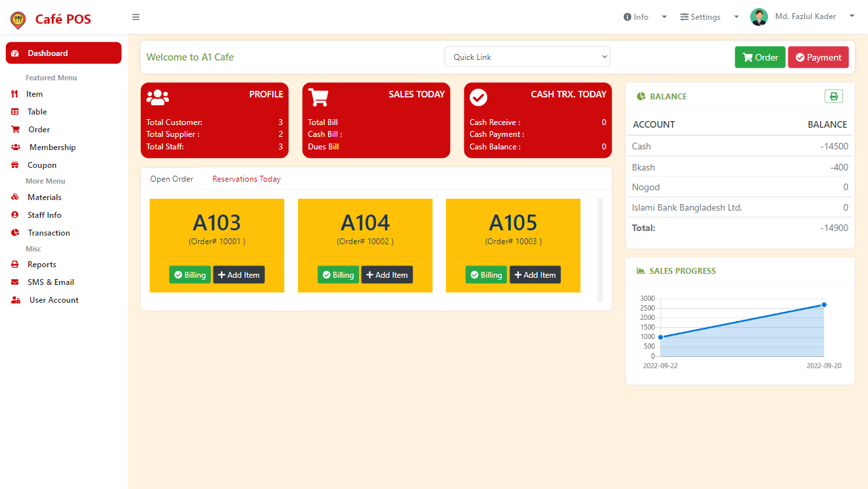Click the Coupon gift icon

[x=14, y=165]
